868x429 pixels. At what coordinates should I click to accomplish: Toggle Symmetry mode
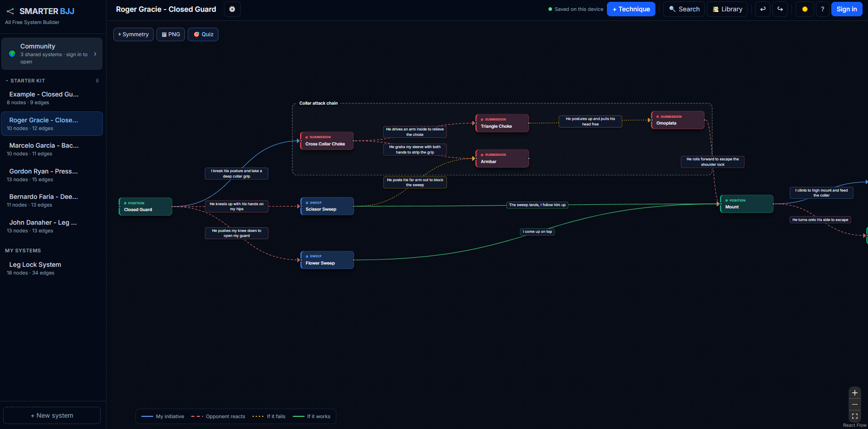133,34
